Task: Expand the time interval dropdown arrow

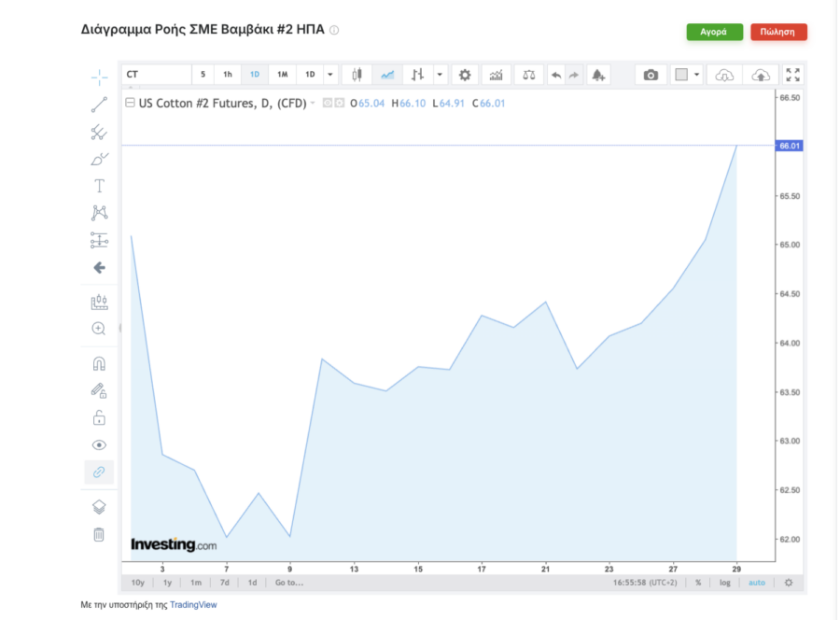Action: click(x=330, y=75)
